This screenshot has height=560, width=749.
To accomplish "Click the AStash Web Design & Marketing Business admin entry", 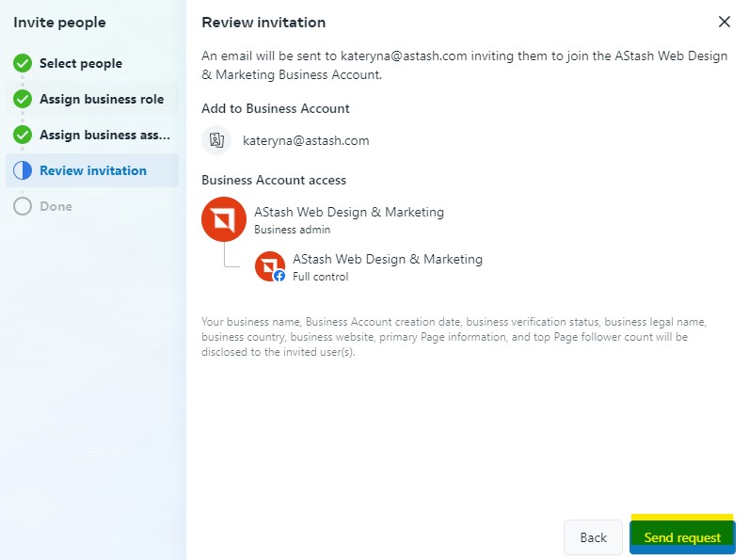I will 349,220.
